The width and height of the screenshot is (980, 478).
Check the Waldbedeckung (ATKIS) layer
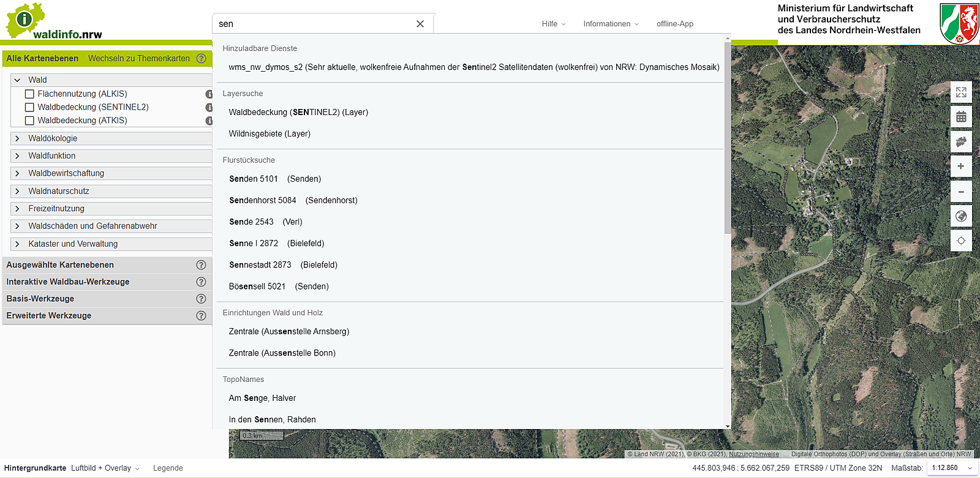click(29, 121)
